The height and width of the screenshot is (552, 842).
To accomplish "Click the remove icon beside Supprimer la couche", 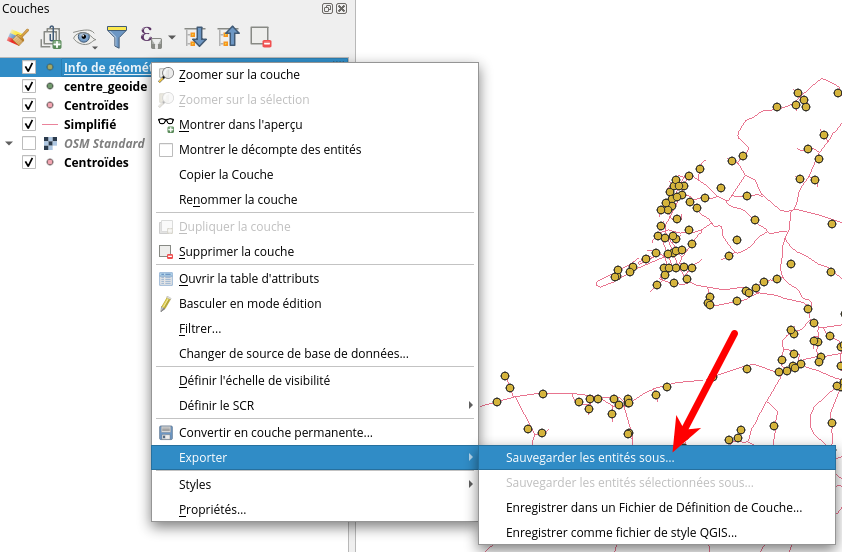I will (x=166, y=252).
